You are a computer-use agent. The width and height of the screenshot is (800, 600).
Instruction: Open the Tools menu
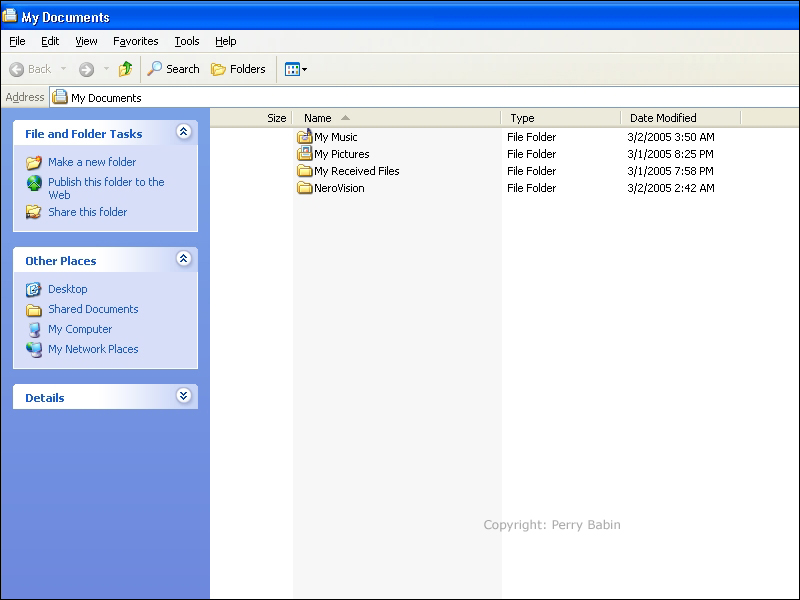tap(187, 41)
